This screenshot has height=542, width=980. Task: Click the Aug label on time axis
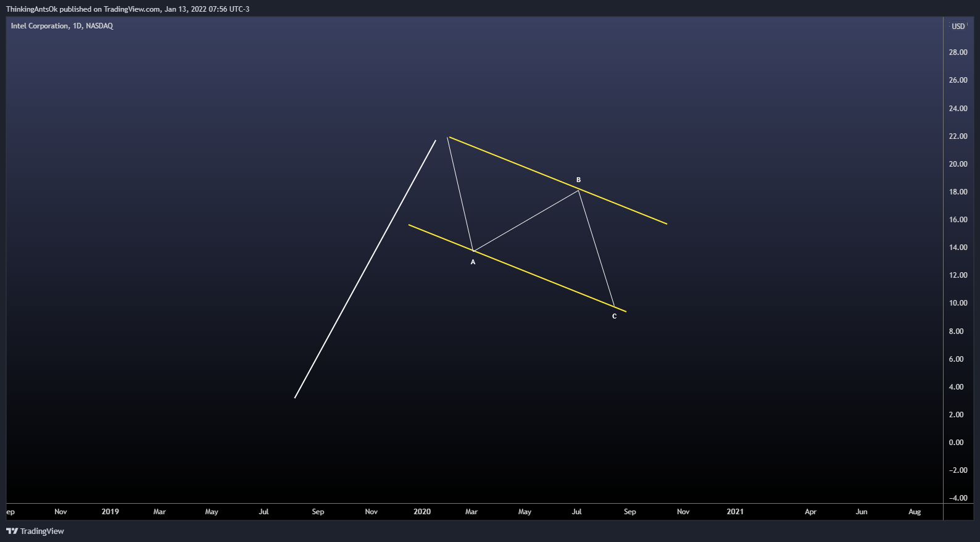click(915, 512)
